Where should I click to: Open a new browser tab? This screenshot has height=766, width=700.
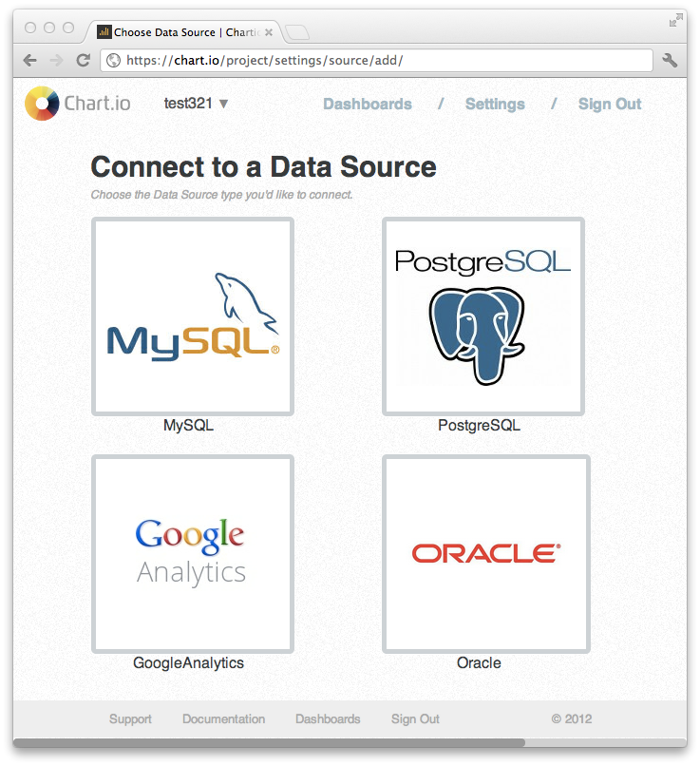(x=296, y=32)
